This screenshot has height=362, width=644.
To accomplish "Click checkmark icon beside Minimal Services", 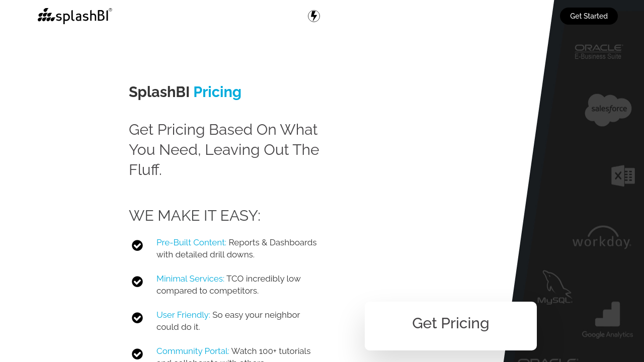I will 137,282.
